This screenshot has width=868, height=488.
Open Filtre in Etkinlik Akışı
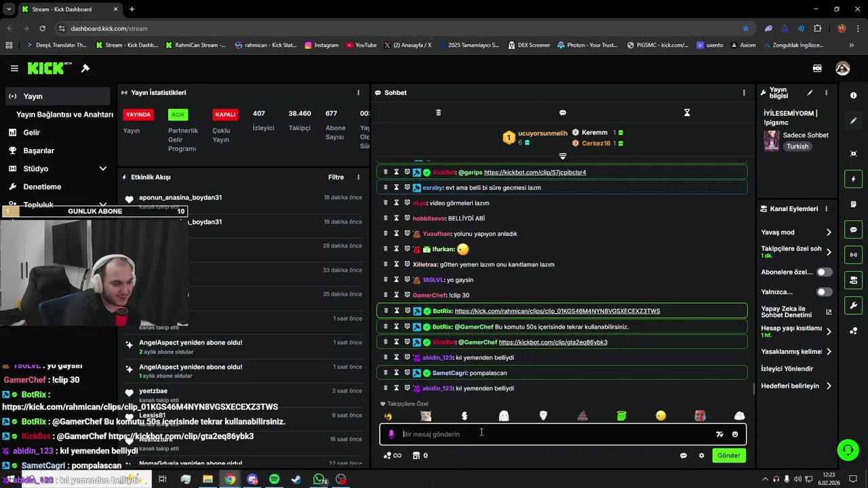point(336,178)
